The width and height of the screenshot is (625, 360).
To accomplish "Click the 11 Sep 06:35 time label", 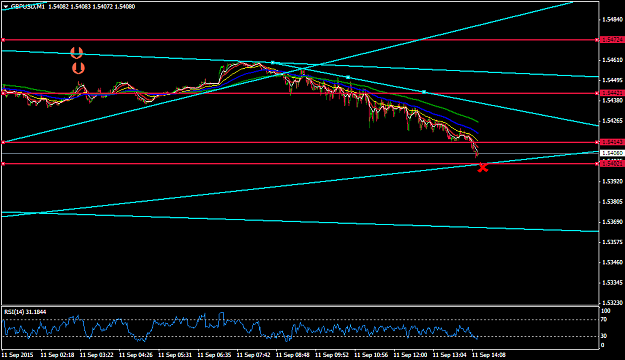I will [x=214, y=355].
